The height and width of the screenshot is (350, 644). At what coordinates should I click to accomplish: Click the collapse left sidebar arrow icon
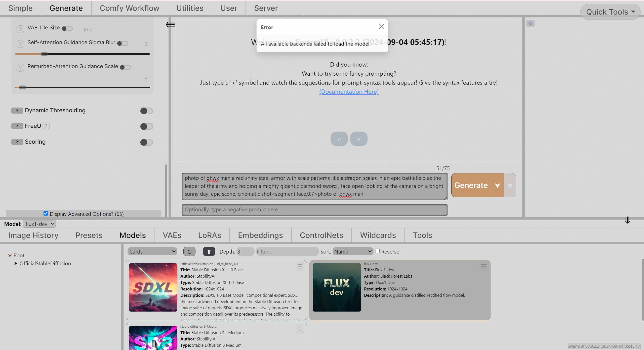(x=170, y=24)
